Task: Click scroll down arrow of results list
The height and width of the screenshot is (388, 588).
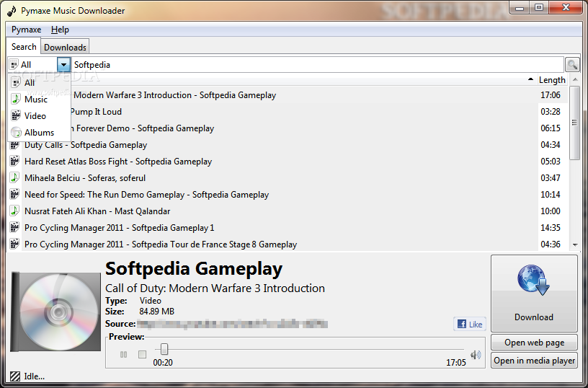Action: tap(574, 245)
